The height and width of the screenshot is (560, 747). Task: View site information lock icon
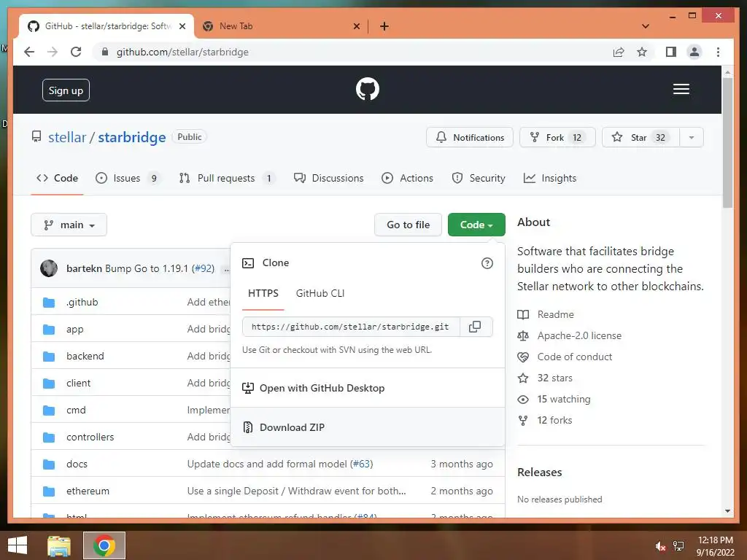pos(105,52)
